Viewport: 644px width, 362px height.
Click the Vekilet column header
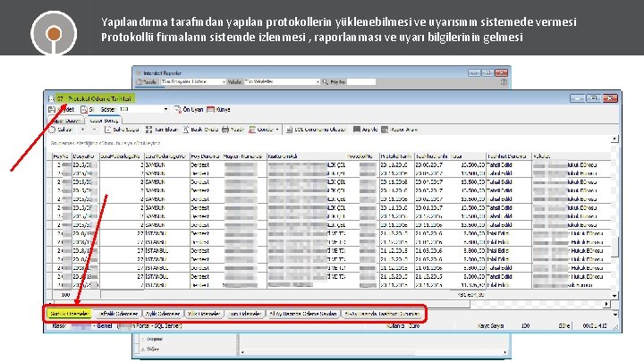pyautogui.click(x=570, y=156)
